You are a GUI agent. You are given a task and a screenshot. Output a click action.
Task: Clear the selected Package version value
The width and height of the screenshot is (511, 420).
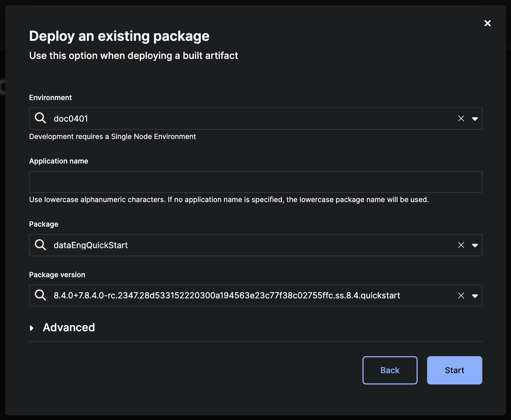461,296
